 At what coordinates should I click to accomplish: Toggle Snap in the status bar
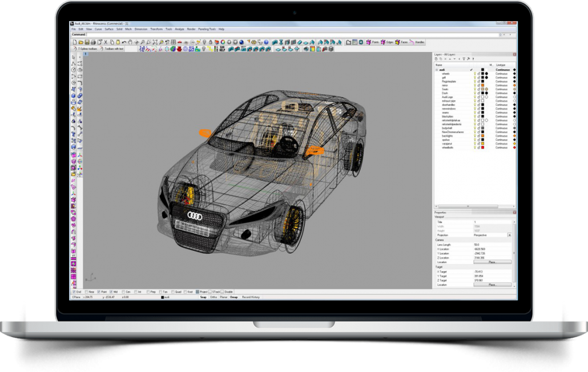[x=203, y=297]
